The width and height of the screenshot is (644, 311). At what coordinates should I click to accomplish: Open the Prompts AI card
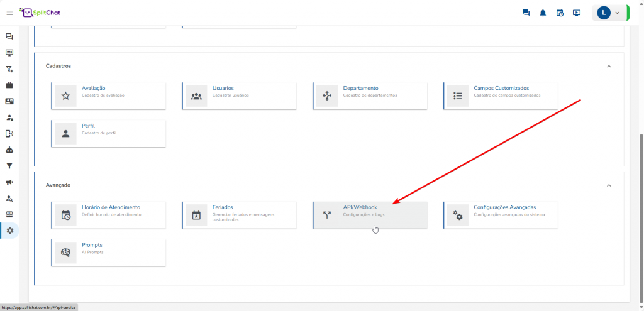click(x=108, y=252)
